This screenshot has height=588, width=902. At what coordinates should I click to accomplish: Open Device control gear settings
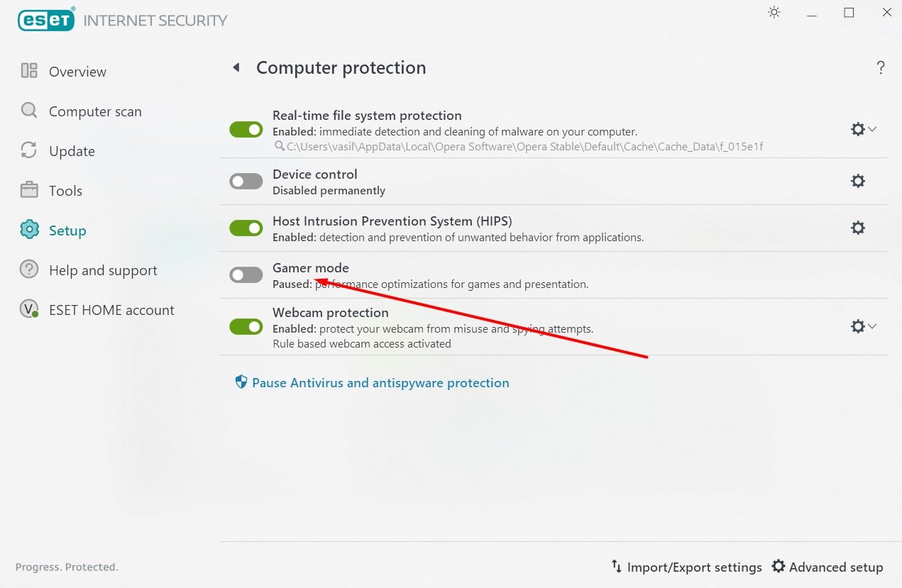pyautogui.click(x=858, y=182)
